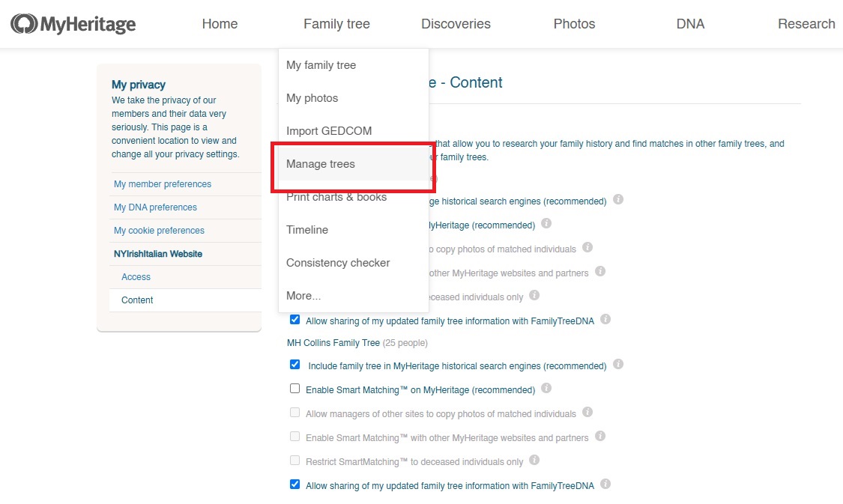Open info icon for MH Collins websites and partners matching
This screenshot has width=843, height=504.
coord(600,436)
